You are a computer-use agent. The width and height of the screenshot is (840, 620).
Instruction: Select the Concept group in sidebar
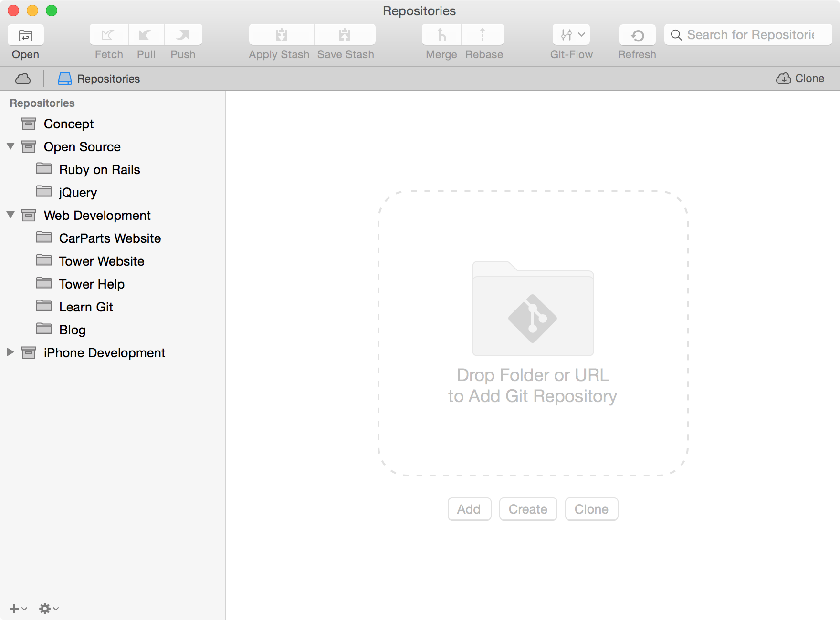tap(113, 124)
